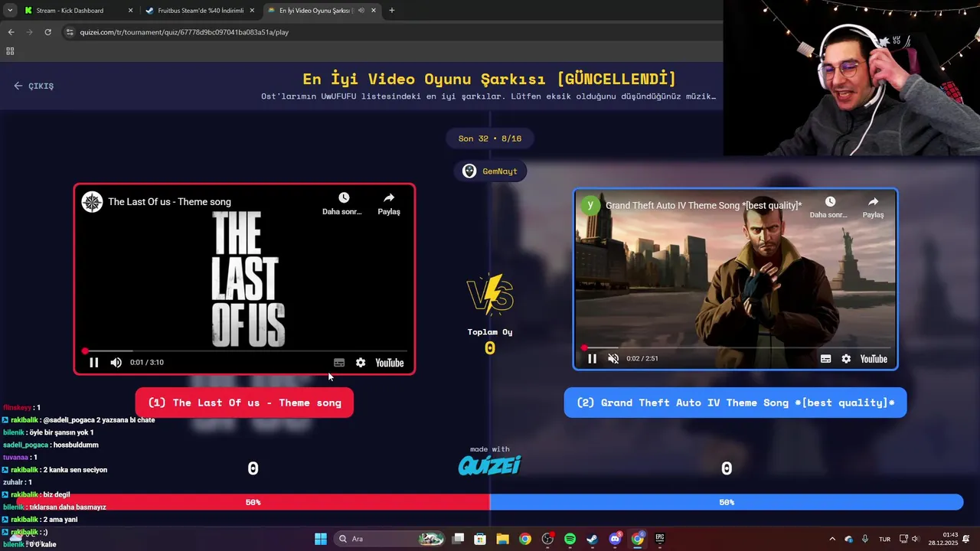Open OBS Studio from taskbar
This screenshot has height=551, width=980.
point(547,539)
